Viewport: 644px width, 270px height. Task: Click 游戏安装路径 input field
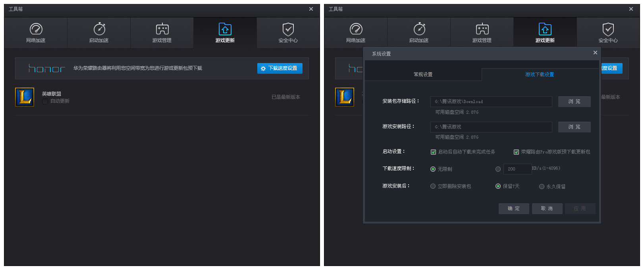pyautogui.click(x=491, y=127)
